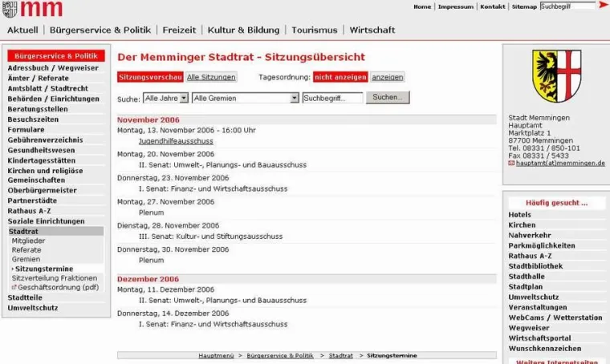Click the red Bürgerservice & Politik sidebar header
The image size is (610, 364).
click(56, 56)
